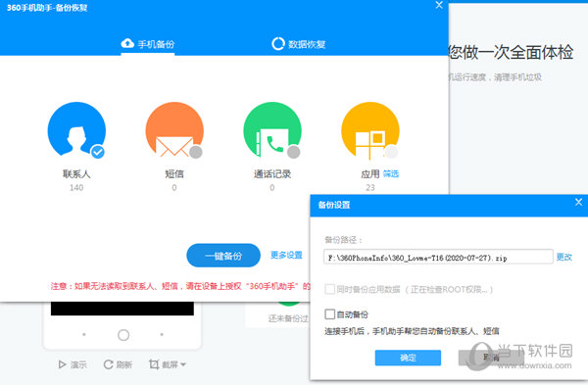The image size is (588, 385).
Task: Click the 刷新 refresh icon
Action: click(108, 364)
